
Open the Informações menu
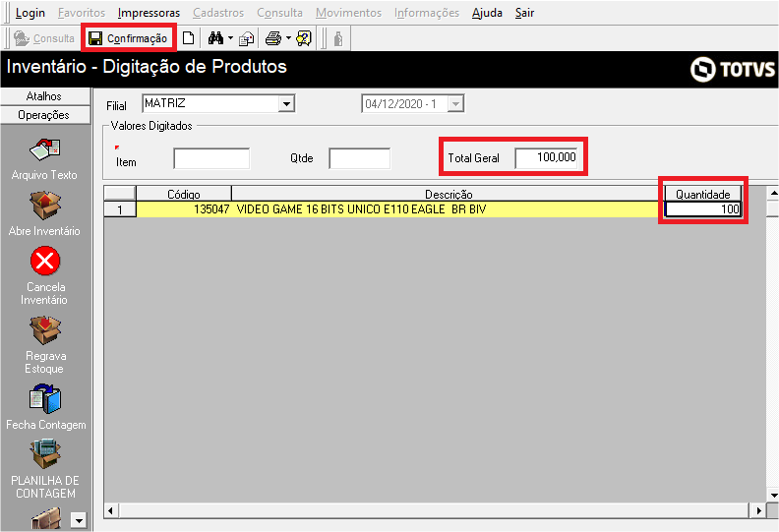tap(427, 13)
